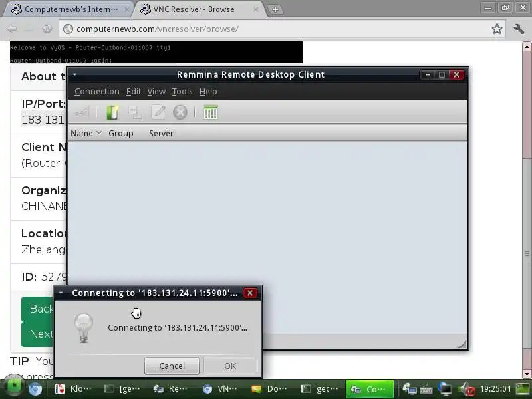532x399 pixels.
Task: Click the taskbar clock showing 19:25:01
Action: coord(495,389)
